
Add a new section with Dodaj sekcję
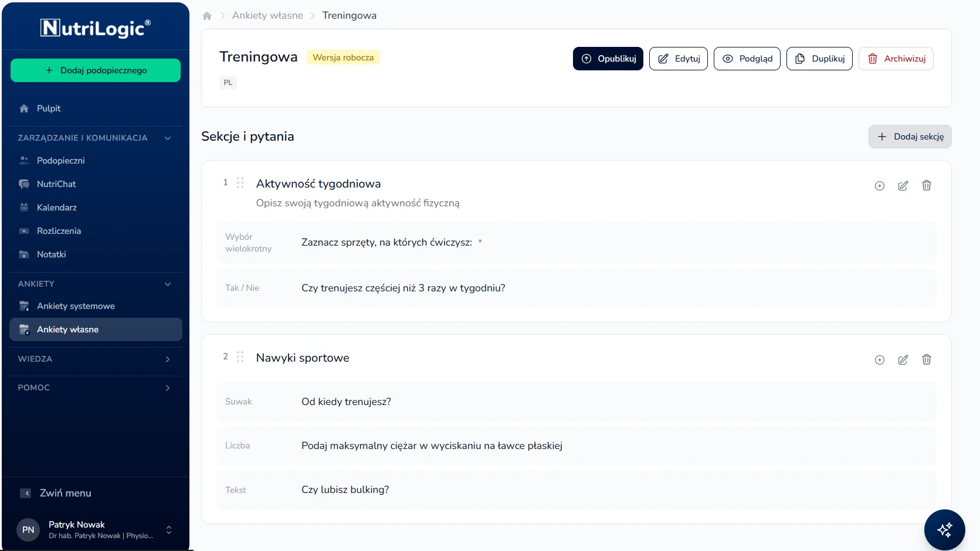click(910, 137)
